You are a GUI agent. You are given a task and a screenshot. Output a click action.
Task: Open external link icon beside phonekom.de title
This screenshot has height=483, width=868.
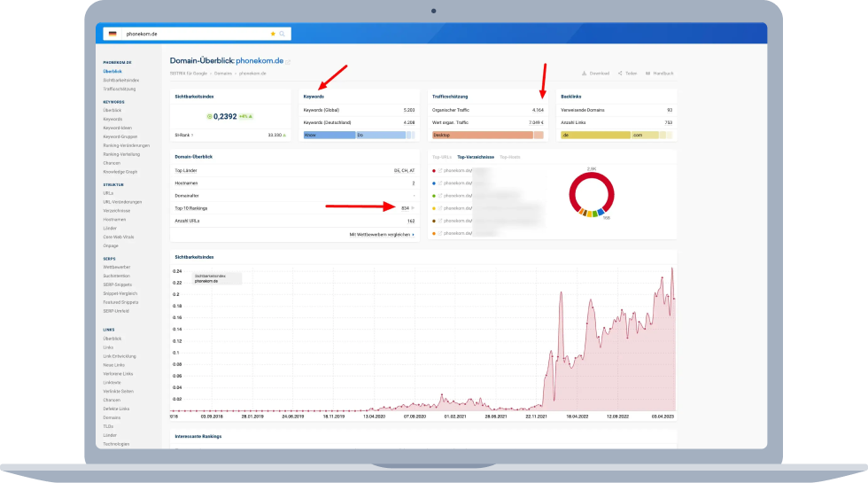[288, 62]
